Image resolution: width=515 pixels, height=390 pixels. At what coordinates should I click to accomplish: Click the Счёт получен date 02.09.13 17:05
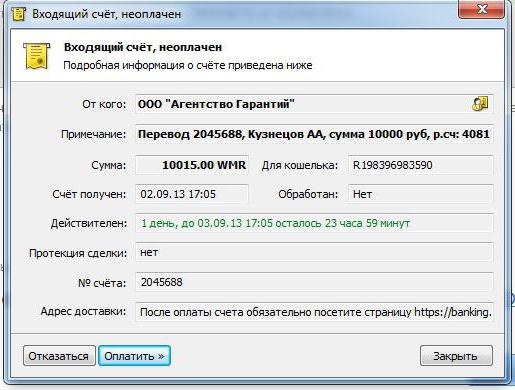tap(192, 194)
